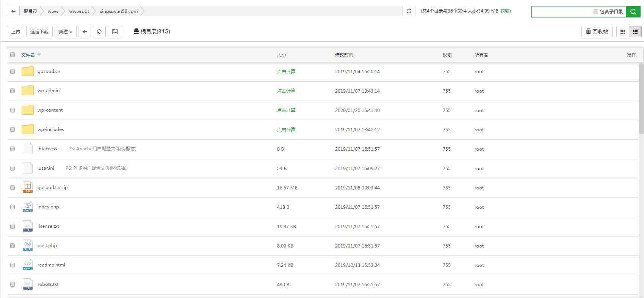Switch to grid view icon
The image size is (644, 298).
point(622,32)
